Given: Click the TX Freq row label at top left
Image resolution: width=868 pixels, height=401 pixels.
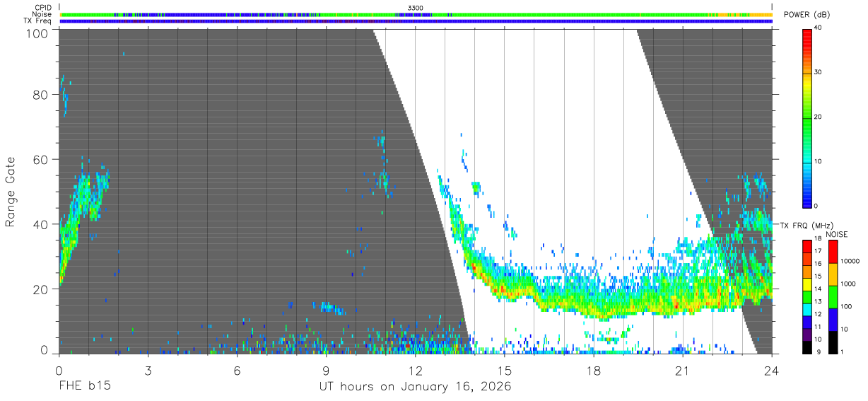Looking at the screenshot, I should pyautogui.click(x=37, y=21).
